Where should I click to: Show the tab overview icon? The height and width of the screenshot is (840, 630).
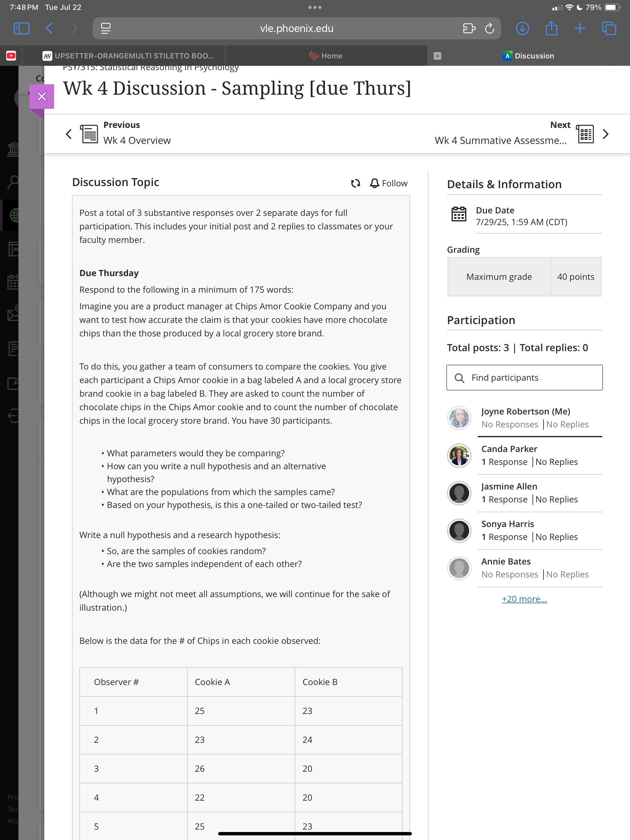tap(609, 29)
